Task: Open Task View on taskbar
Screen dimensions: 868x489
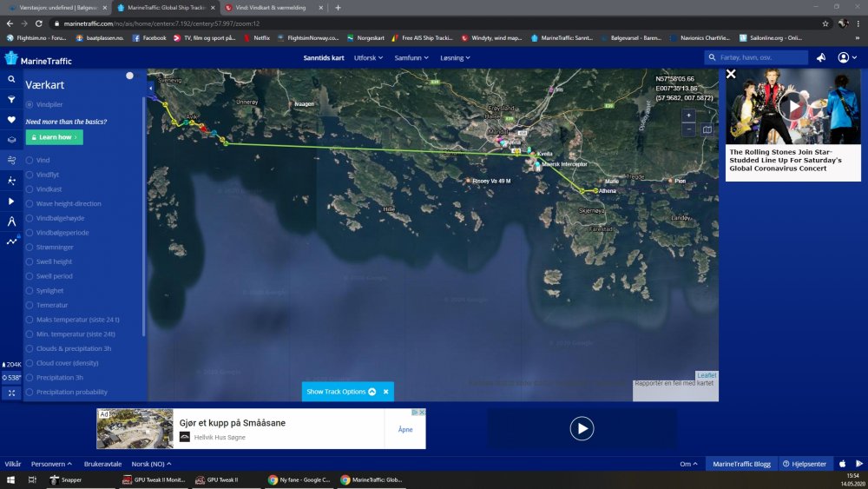Action: tap(32, 480)
